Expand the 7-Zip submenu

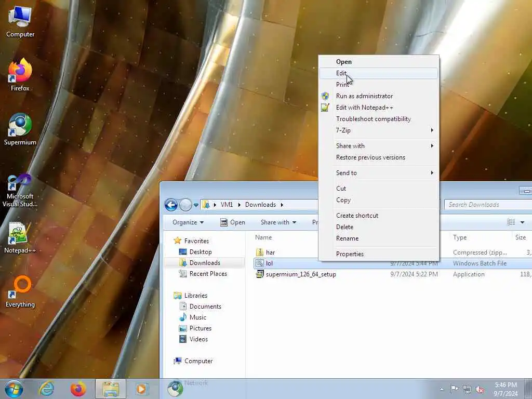click(378, 130)
